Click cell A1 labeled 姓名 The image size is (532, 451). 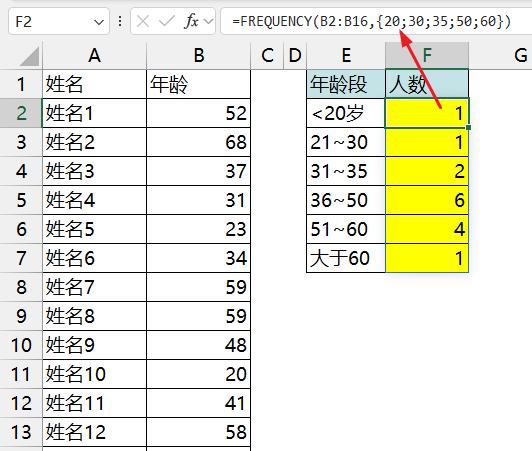(x=94, y=84)
